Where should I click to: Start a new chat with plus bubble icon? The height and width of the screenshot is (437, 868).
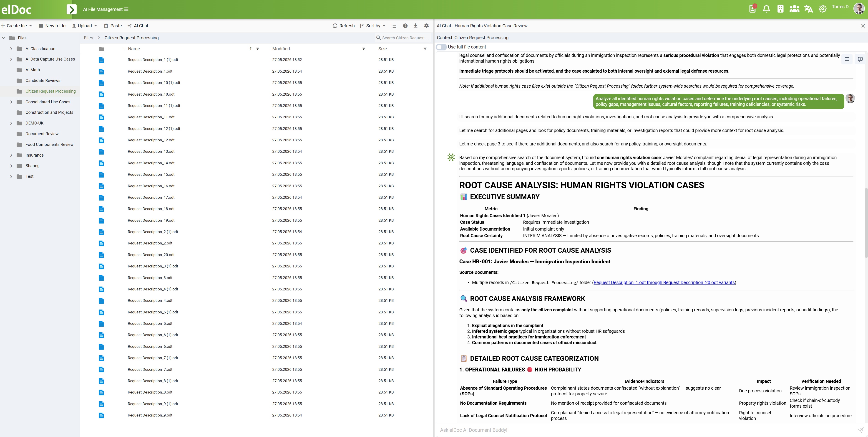pos(860,59)
